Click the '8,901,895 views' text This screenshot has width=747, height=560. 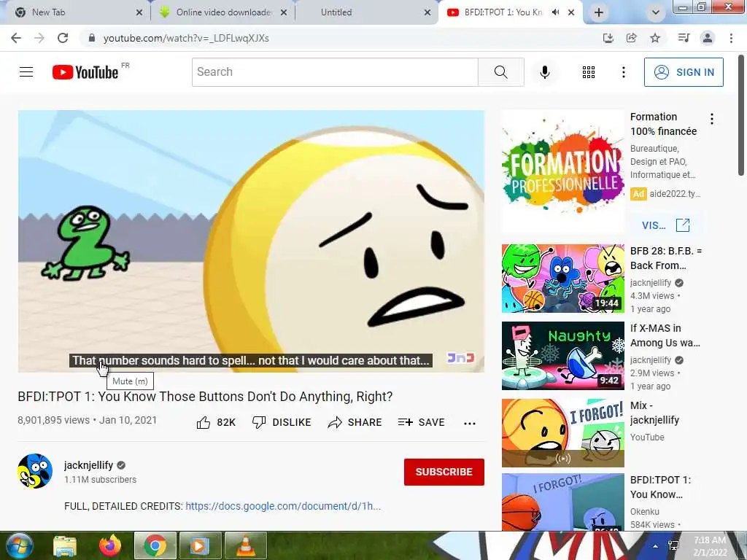tap(54, 420)
